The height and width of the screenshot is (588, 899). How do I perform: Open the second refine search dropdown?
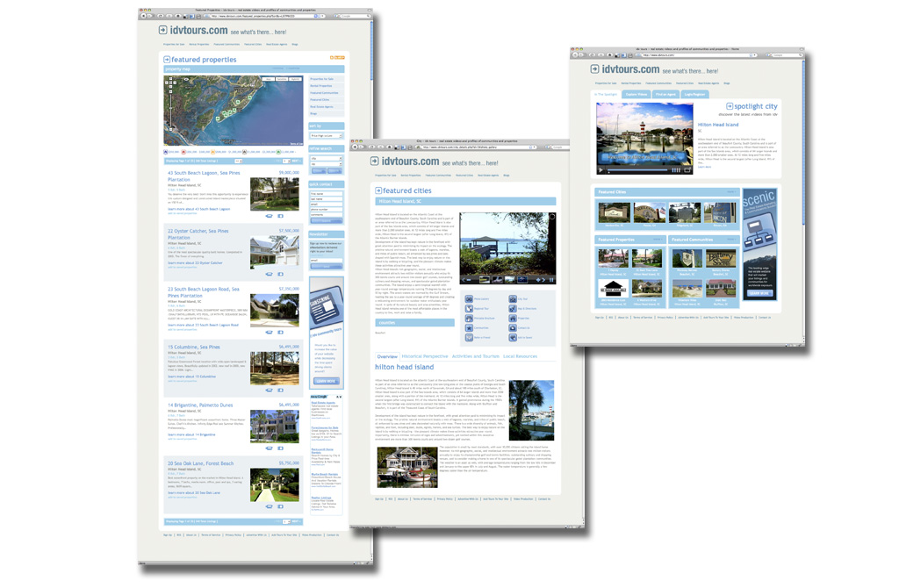(x=327, y=164)
